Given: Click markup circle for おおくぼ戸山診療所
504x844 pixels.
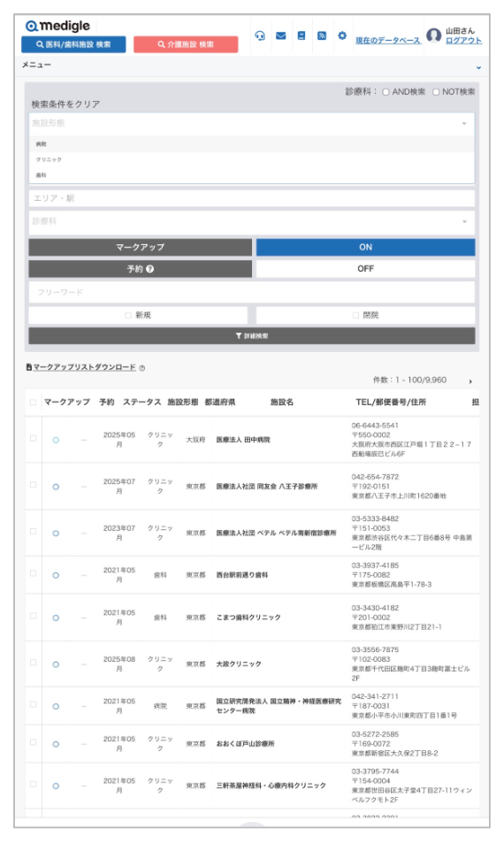Looking at the screenshot, I should (56, 744).
